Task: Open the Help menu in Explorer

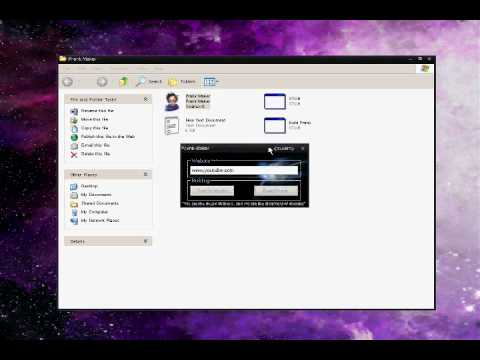Action: (159, 69)
